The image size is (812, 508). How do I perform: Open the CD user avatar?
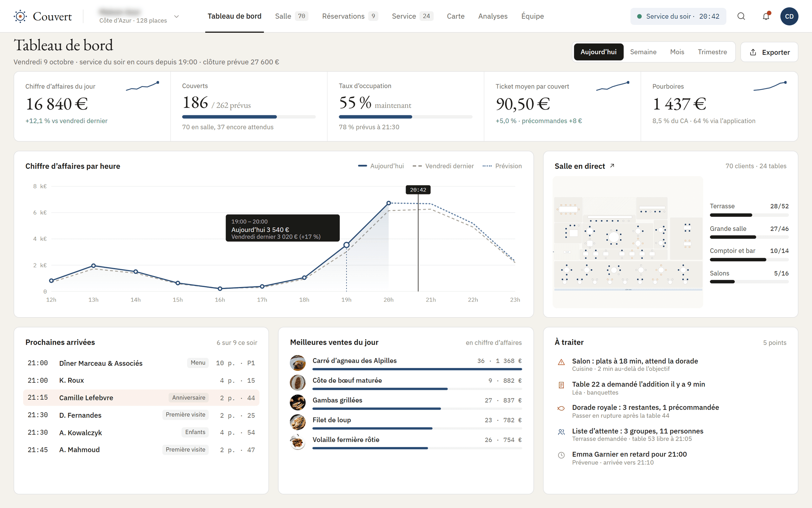pyautogui.click(x=789, y=17)
